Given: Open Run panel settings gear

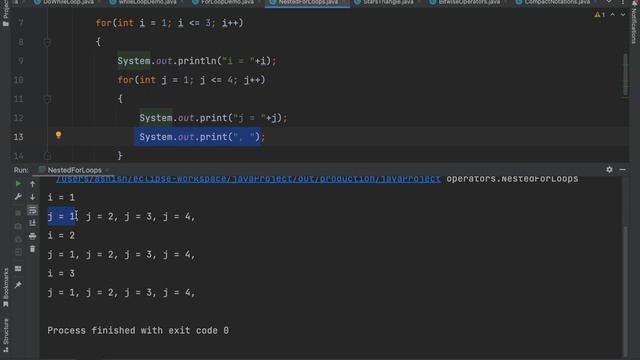Looking at the screenshot, I should click(609, 169).
